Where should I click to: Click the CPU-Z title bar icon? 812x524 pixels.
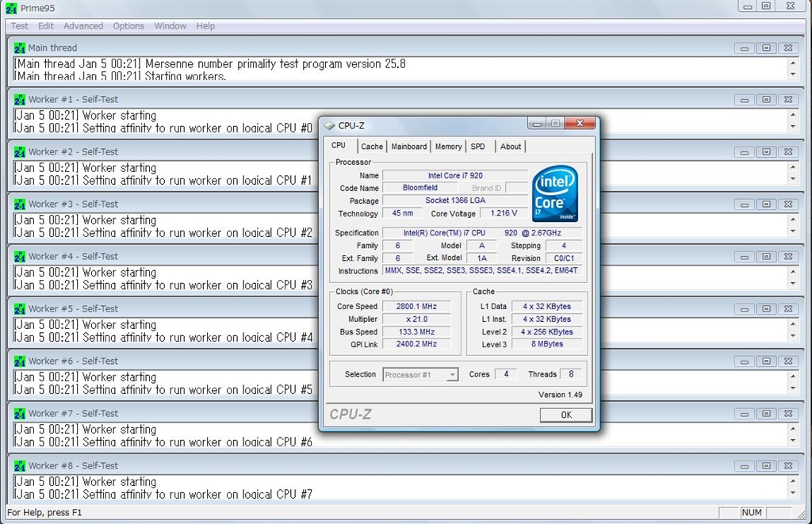(x=329, y=125)
